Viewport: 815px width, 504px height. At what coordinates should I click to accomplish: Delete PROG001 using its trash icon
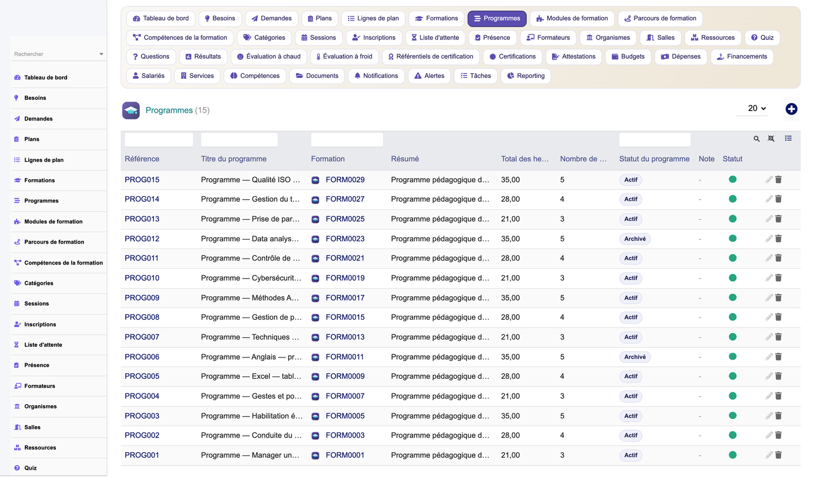pyautogui.click(x=778, y=455)
